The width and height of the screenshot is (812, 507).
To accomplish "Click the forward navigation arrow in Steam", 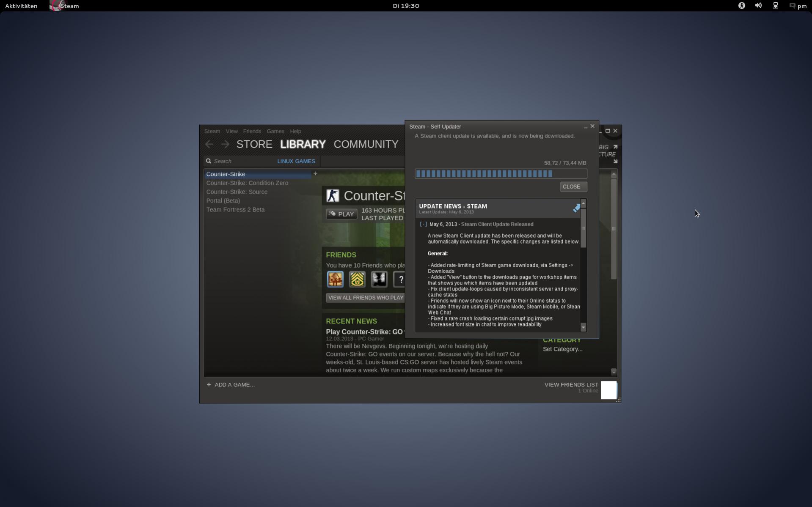I will click(225, 145).
